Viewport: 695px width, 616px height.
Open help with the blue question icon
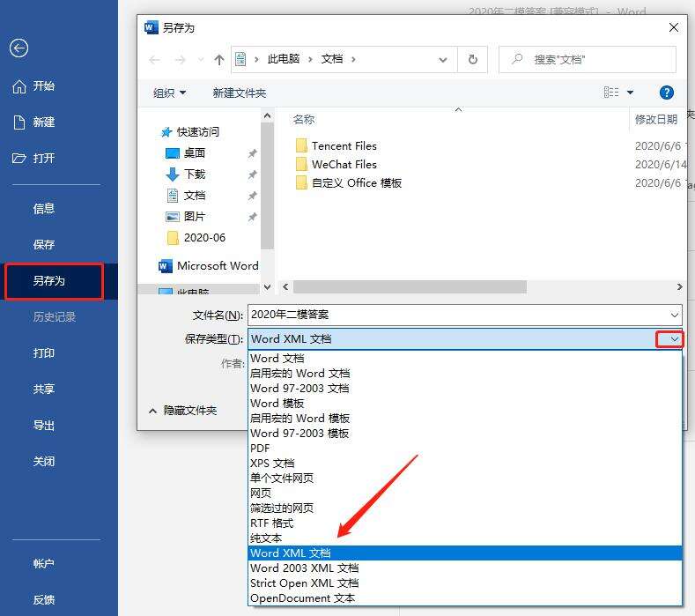point(666,93)
